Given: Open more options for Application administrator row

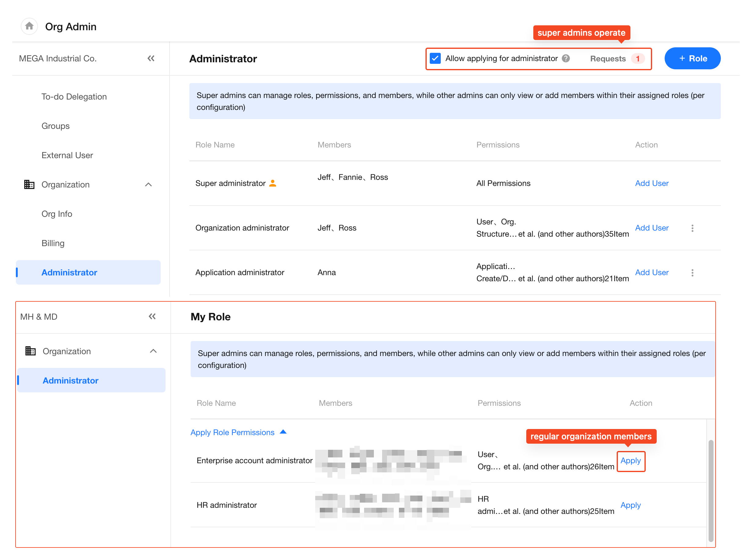Looking at the screenshot, I should pos(692,273).
